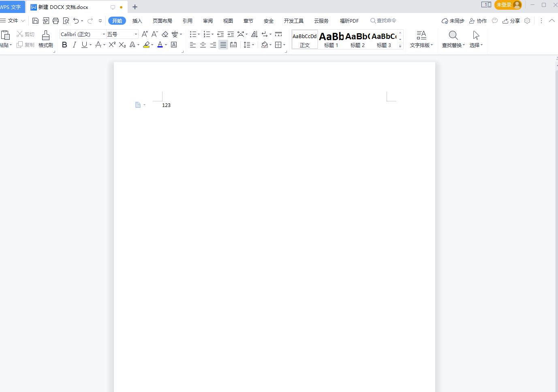Click the text effects A icon
The width and height of the screenshot is (558, 392).
pyautogui.click(x=132, y=45)
